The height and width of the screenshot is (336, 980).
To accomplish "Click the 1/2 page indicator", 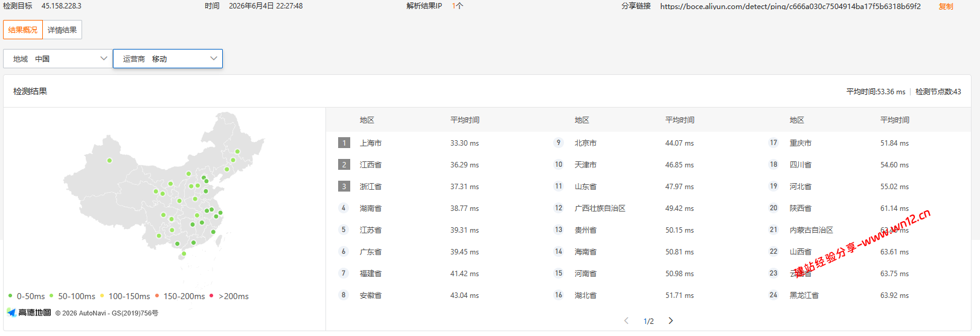I will point(649,321).
